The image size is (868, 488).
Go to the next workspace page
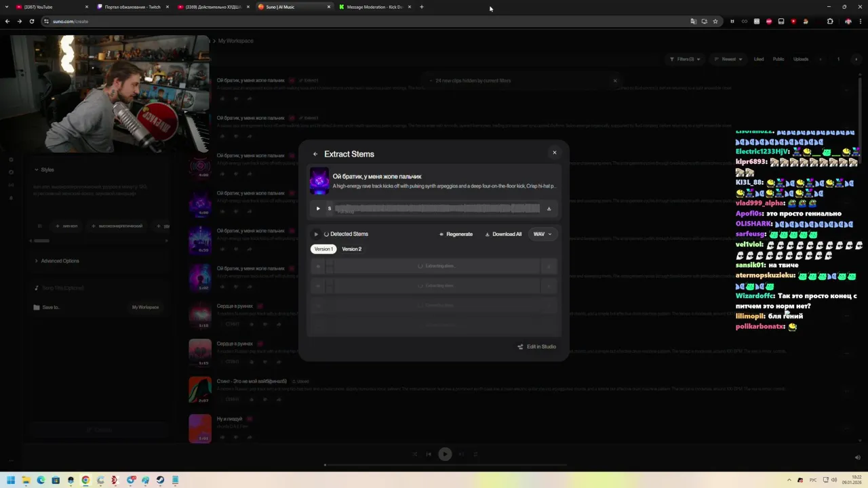point(855,59)
